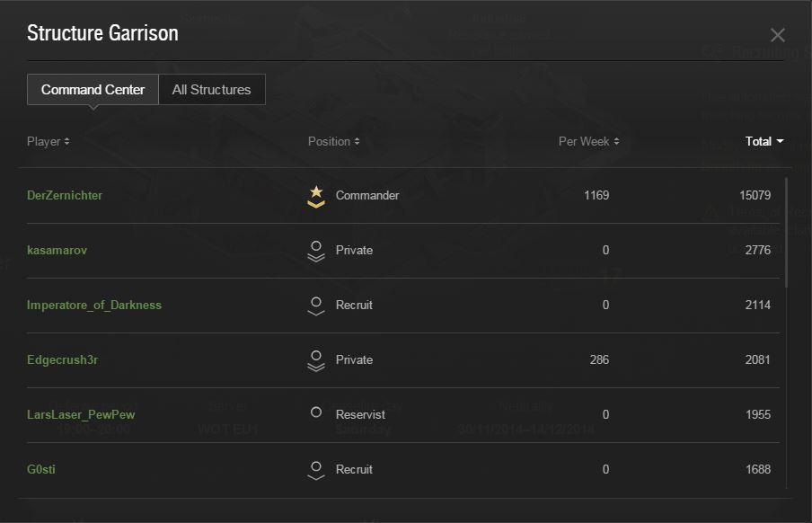Open DerZernichter player profile link
Viewport: 812px width, 523px height.
point(65,196)
